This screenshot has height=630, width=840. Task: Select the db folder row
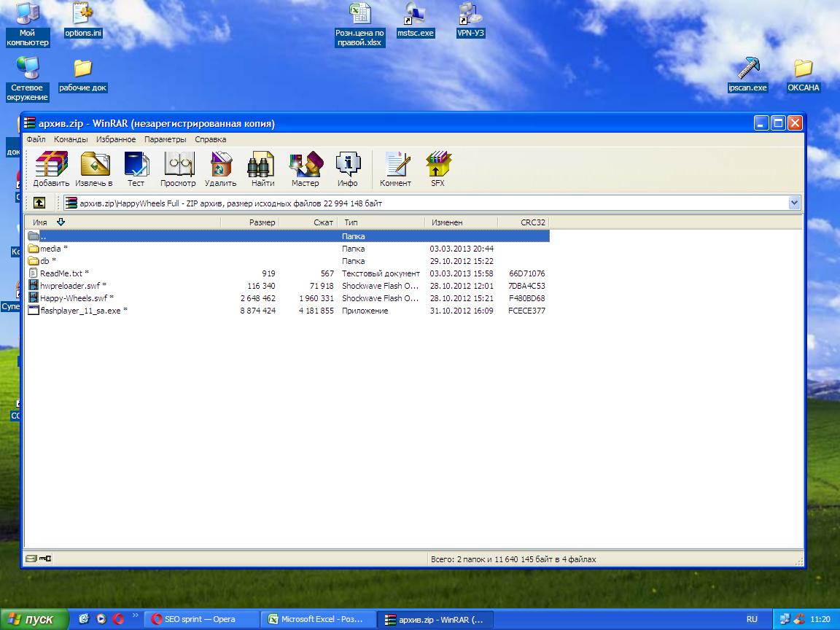click(288, 261)
